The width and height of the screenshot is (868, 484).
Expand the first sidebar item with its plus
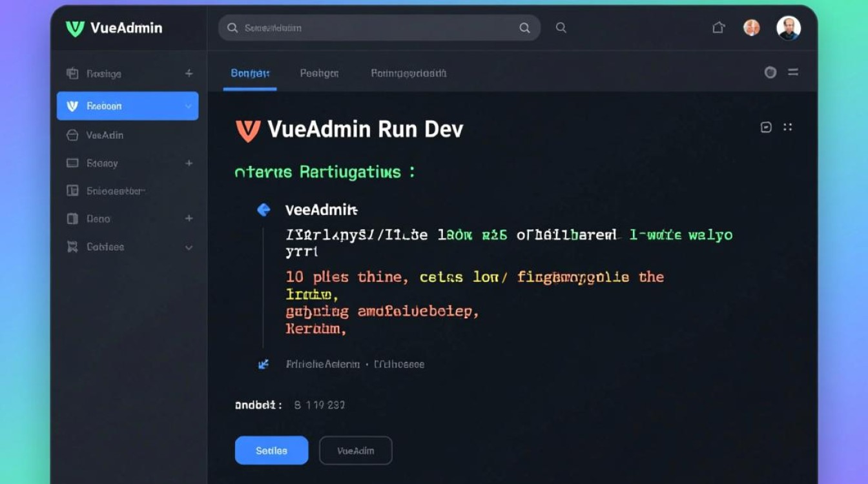click(x=189, y=74)
